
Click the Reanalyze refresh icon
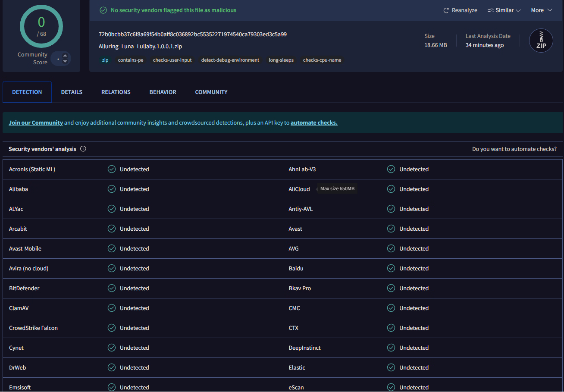coord(446,10)
